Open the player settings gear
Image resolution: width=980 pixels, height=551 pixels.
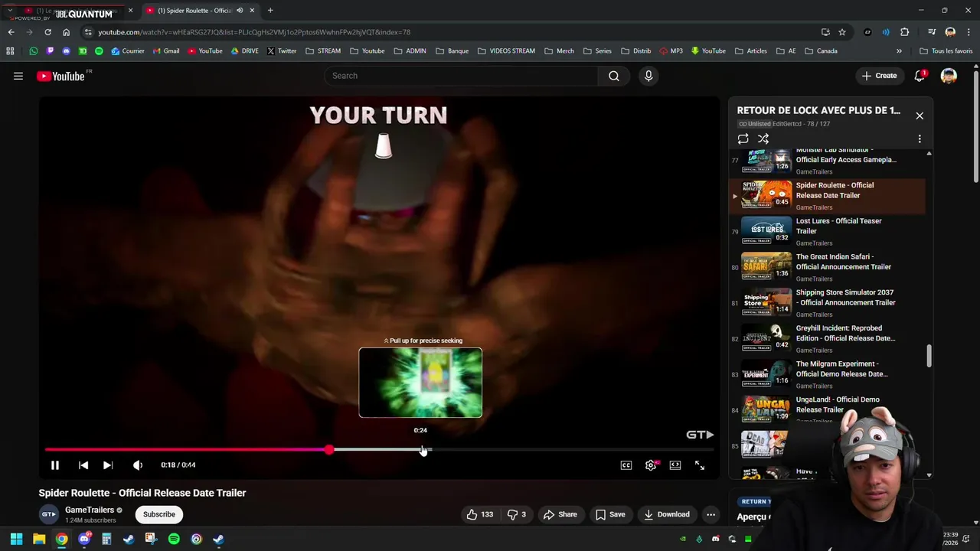click(x=651, y=465)
